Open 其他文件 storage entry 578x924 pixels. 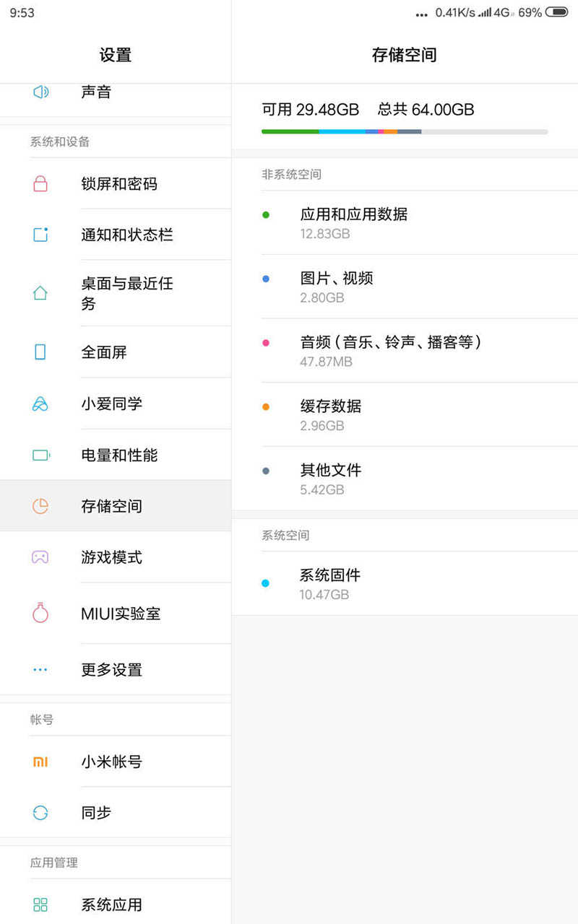[x=405, y=479]
